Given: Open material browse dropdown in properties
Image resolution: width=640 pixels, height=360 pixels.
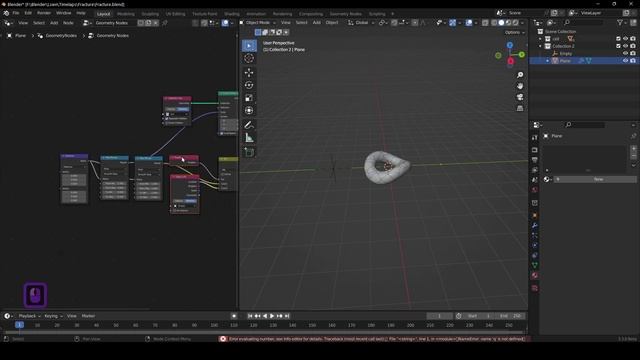Looking at the screenshot, I should (x=548, y=180).
